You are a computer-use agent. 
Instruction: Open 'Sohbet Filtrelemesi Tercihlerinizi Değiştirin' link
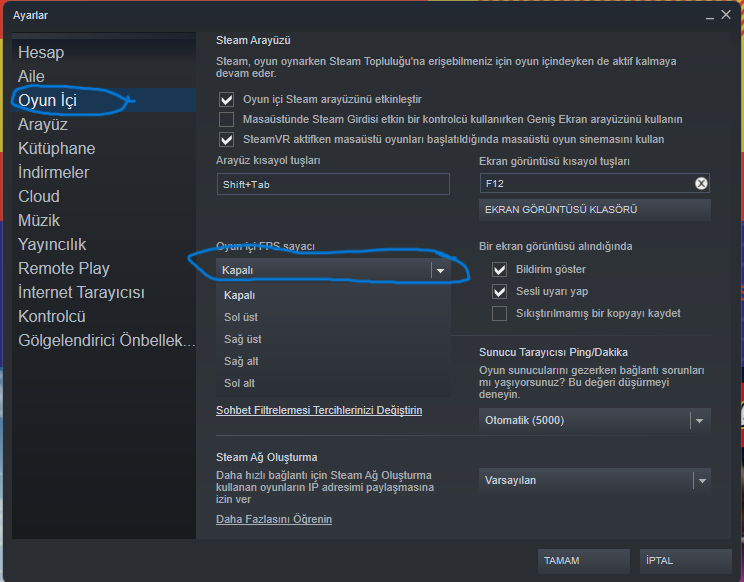coord(319,410)
